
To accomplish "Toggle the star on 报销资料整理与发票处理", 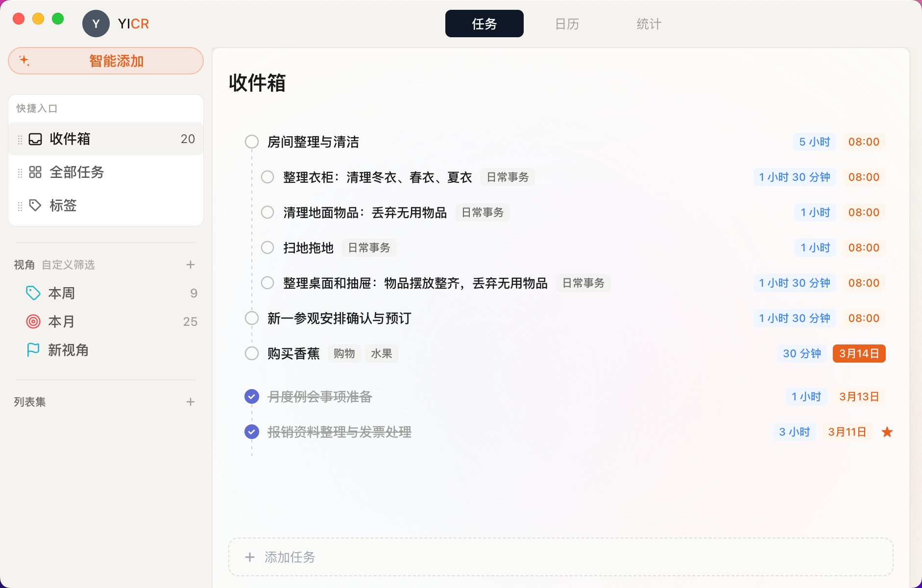I will click(888, 432).
